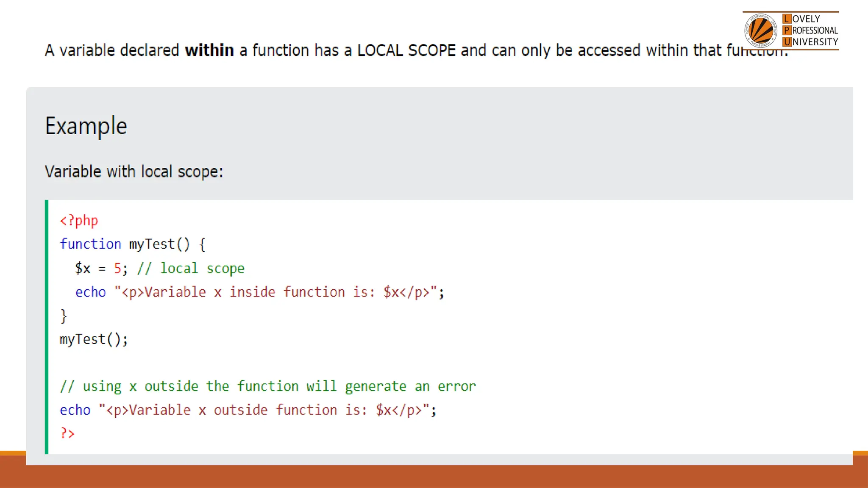The height and width of the screenshot is (488, 868).
Task: Click the echo line with "inside function"
Action: click(x=259, y=292)
